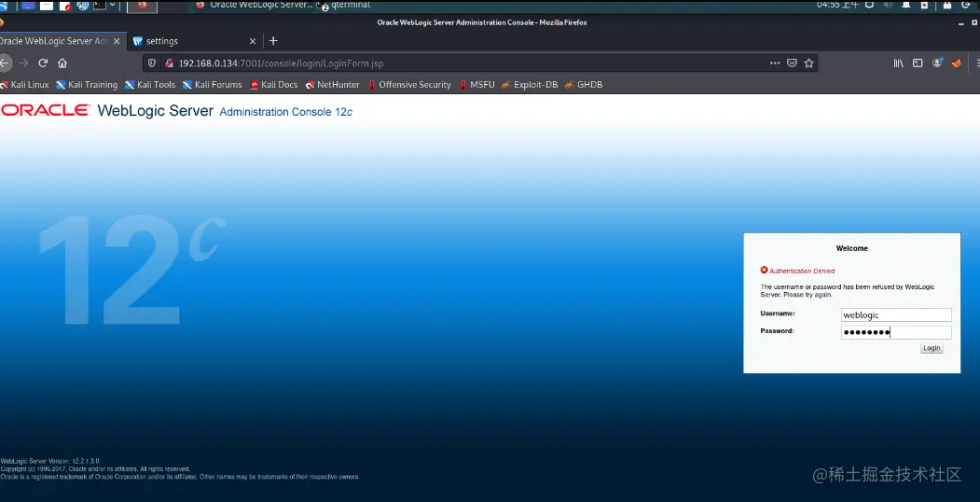Reload the current page
The height and width of the screenshot is (502, 980).
(43, 63)
